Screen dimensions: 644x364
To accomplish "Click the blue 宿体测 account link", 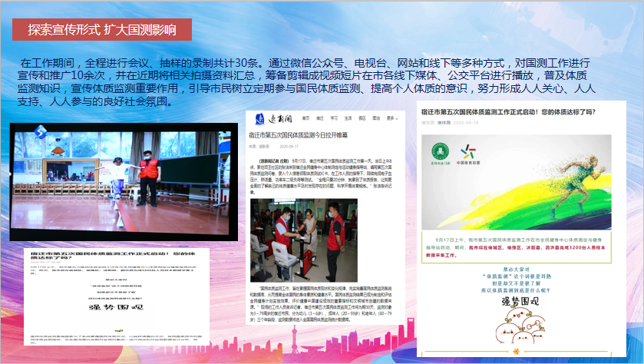I will (x=444, y=122).
